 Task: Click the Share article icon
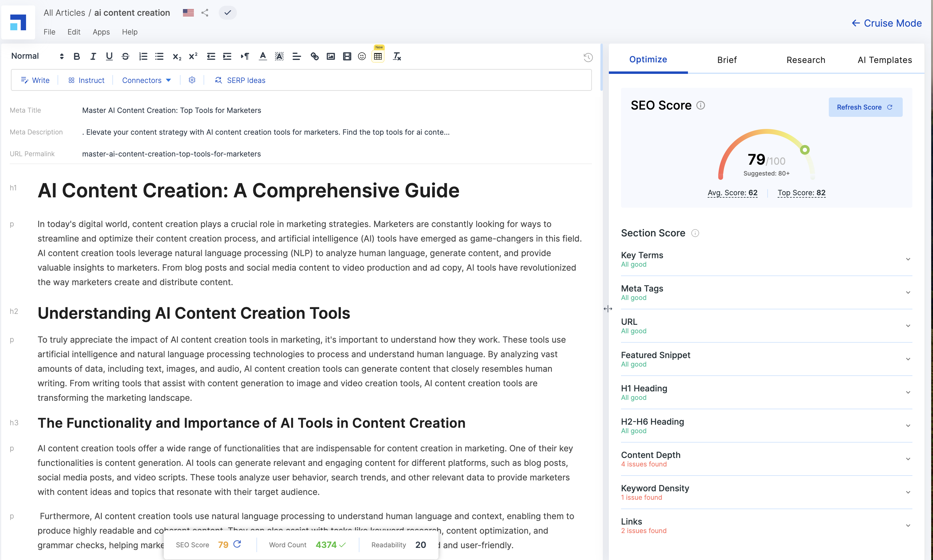click(x=205, y=13)
